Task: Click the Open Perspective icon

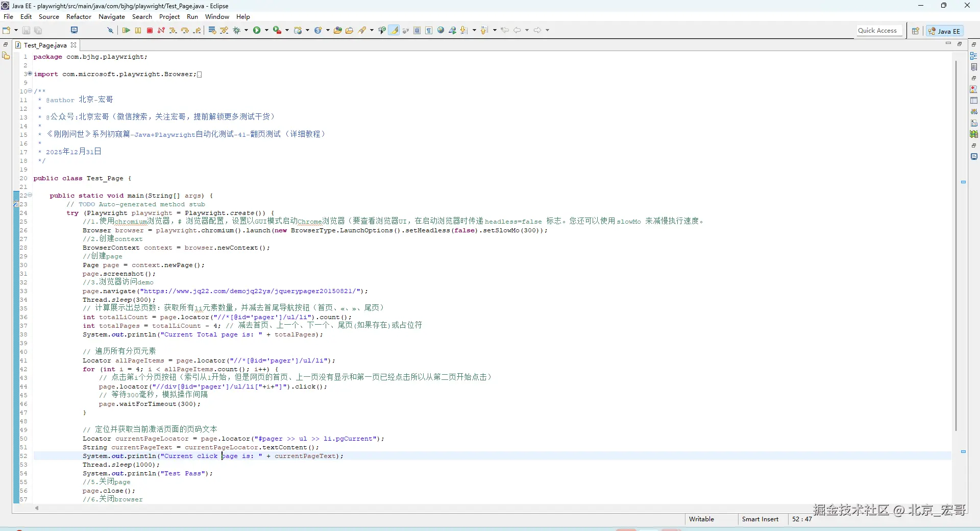Action: (x=916, y=31)
